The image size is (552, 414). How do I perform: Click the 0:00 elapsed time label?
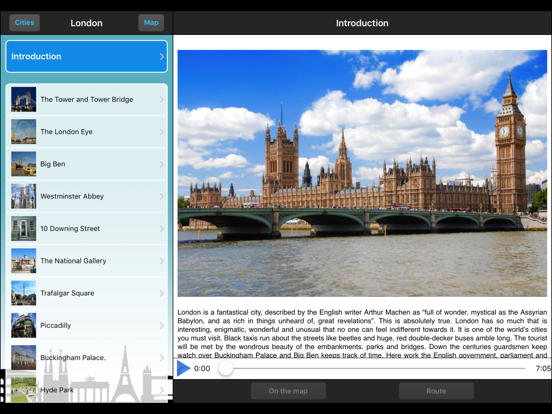202,369
